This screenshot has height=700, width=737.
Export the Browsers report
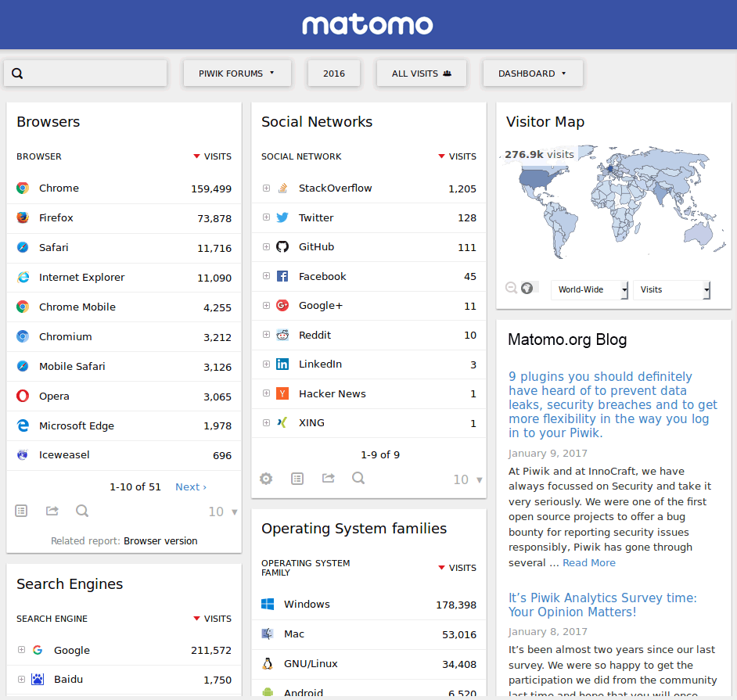point(51,510)
